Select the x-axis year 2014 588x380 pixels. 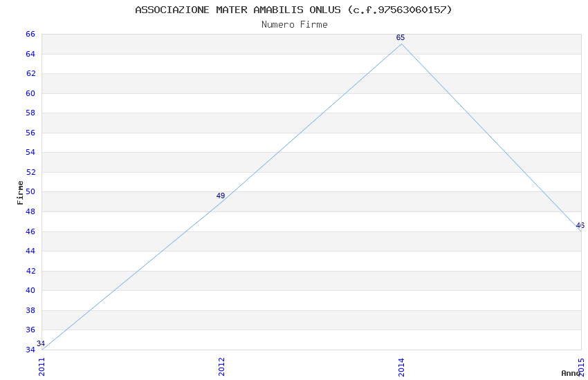[402, 367]
